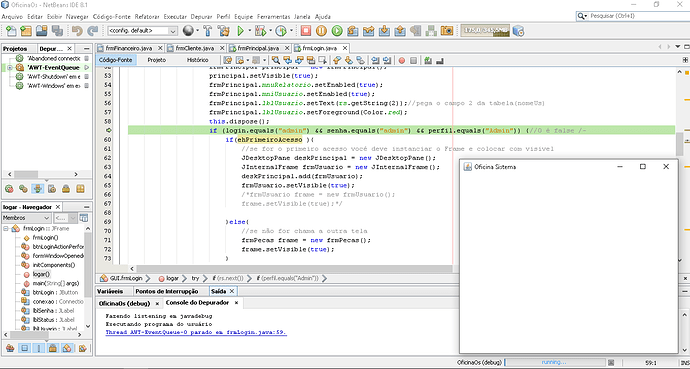Toggle the Projeto design view button
This screenshot has height=369, width=690.
[x=157, y=60]
